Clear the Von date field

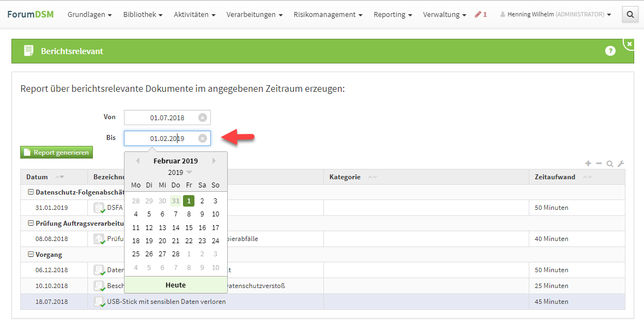[x=202, y=118]
